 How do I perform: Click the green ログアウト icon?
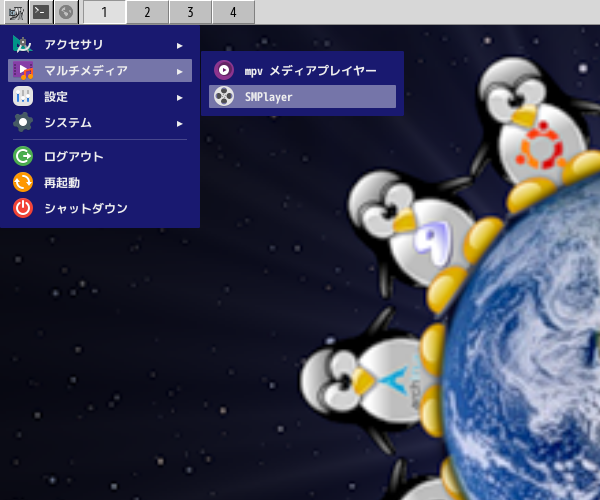pos(23,156)
